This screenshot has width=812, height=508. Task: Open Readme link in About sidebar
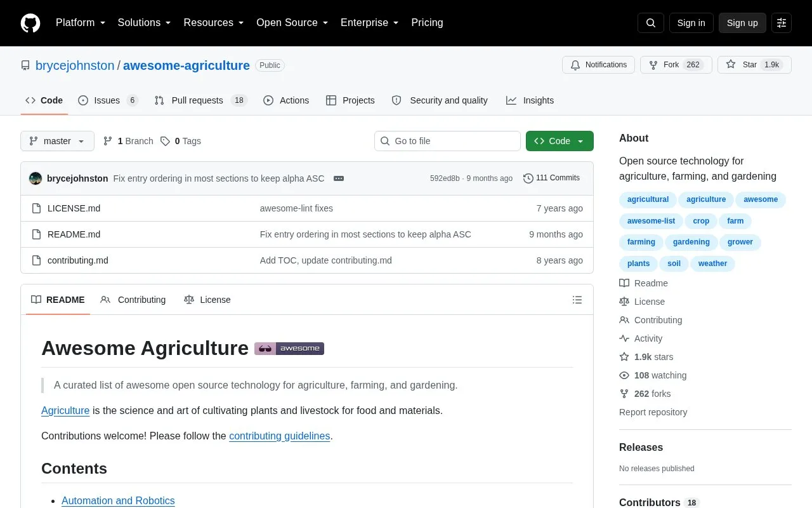click(x=643, y=283)
